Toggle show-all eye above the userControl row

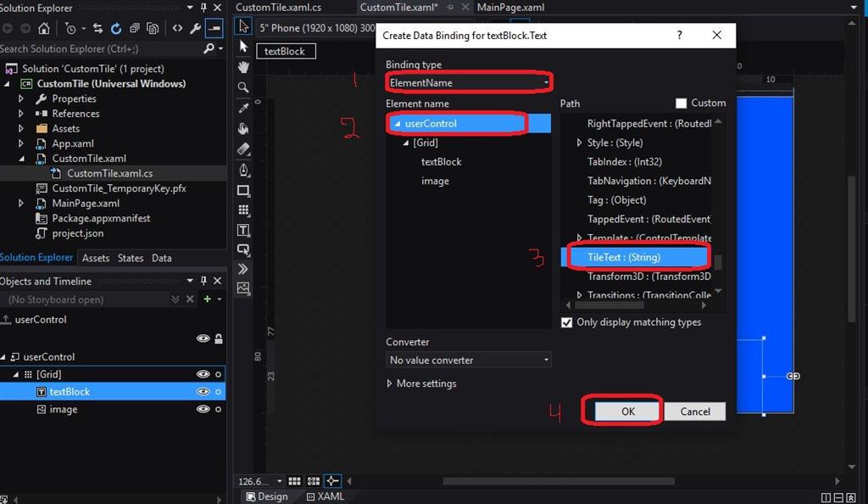[x=203, y=339]
